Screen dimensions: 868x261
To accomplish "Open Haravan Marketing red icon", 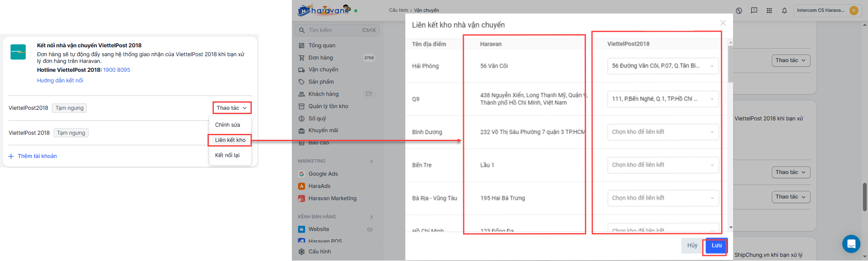I will [x=302, y=198].
